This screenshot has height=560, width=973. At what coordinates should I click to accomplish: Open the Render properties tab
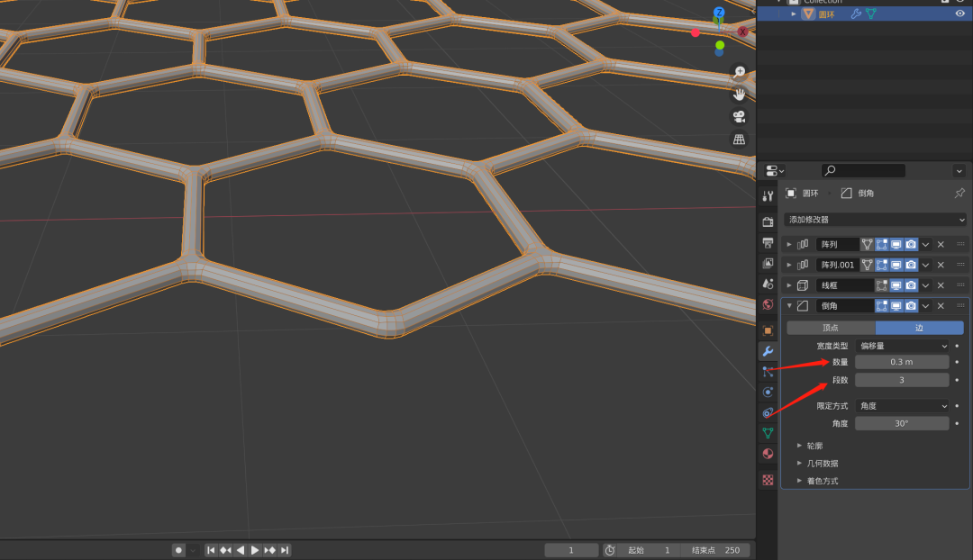coord(768,221)
